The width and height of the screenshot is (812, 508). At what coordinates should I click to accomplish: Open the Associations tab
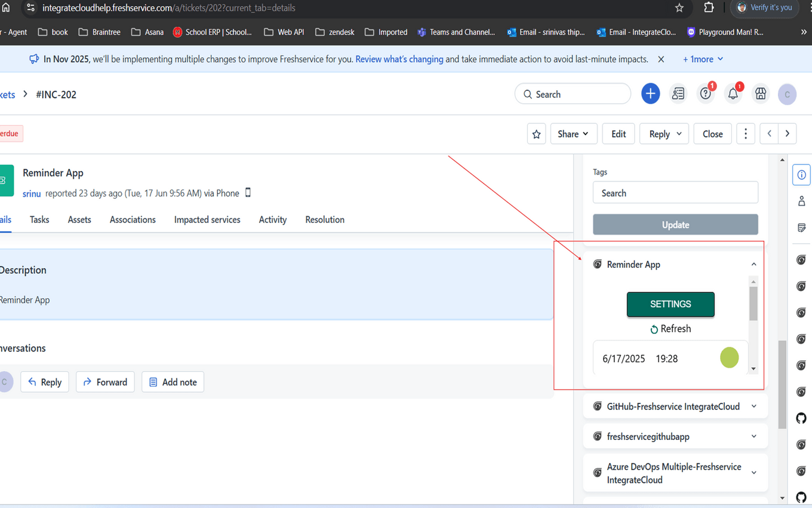(x=133, y=219)
